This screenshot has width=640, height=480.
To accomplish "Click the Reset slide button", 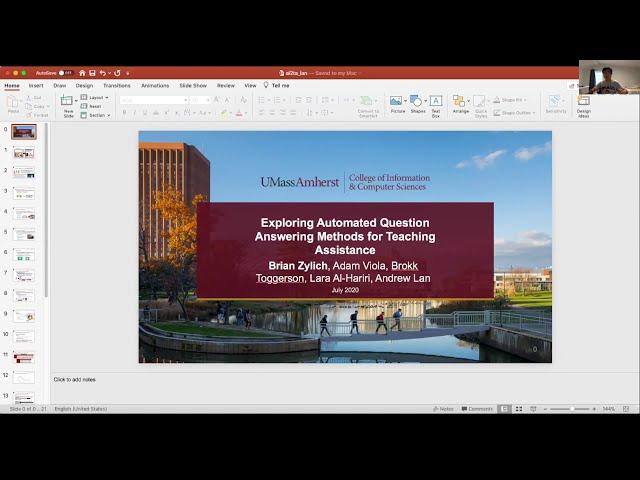I will pyautogui.click(x=91, y=106).
